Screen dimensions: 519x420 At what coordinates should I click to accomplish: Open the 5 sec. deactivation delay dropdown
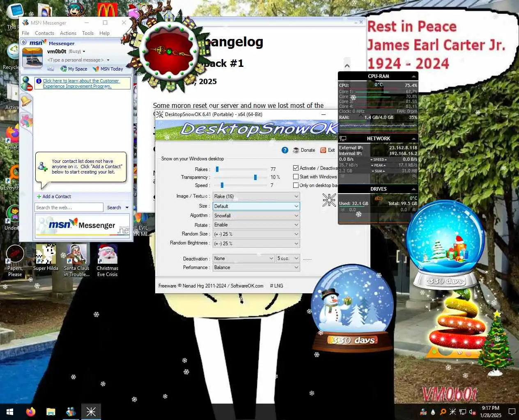point(288,258)
